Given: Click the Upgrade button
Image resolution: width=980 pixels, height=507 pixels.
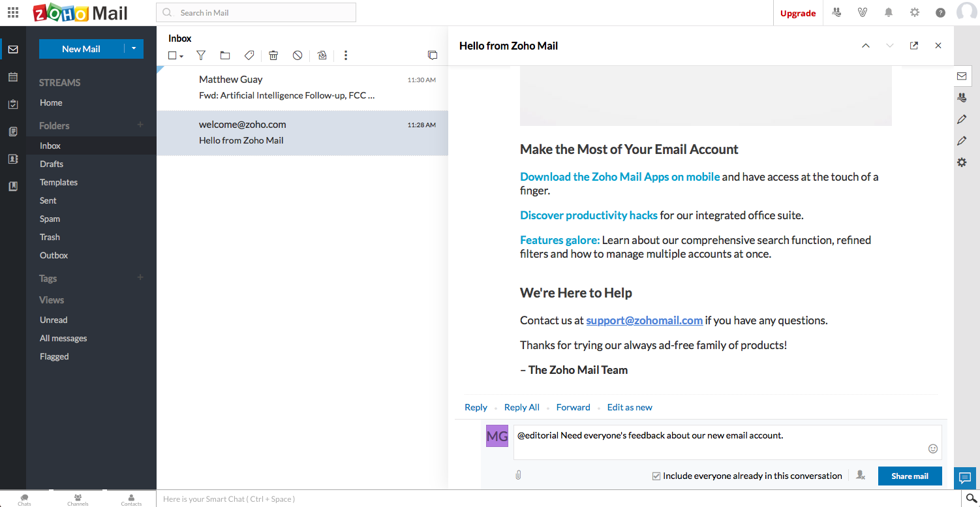Looking at the screenshot, I should pyautogui.click(x=798, y=13).
